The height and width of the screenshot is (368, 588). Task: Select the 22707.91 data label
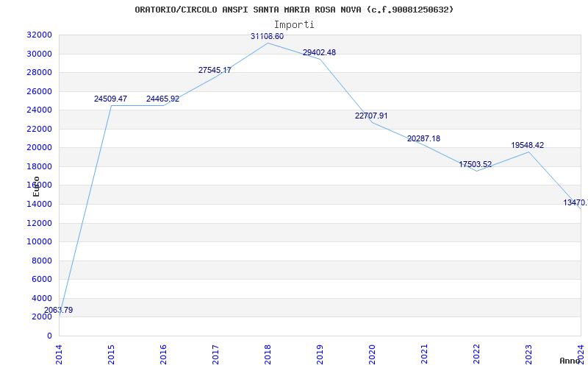371,116
